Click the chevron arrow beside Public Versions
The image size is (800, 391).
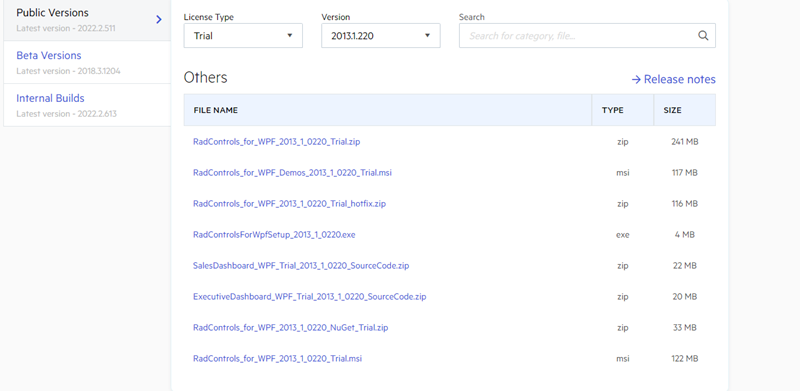pos(159,19)
